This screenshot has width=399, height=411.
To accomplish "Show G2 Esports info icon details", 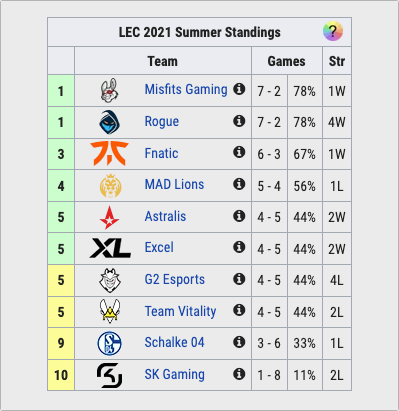I will [x=239, y=279].
